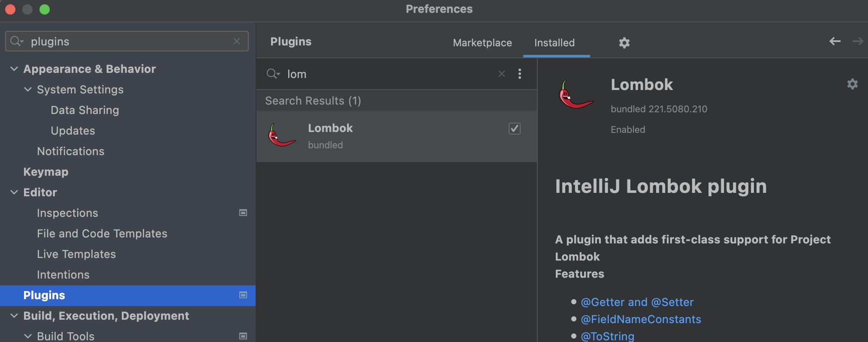Open the @Getter and @Setter link
868x342 pixels.
point(637,302)
